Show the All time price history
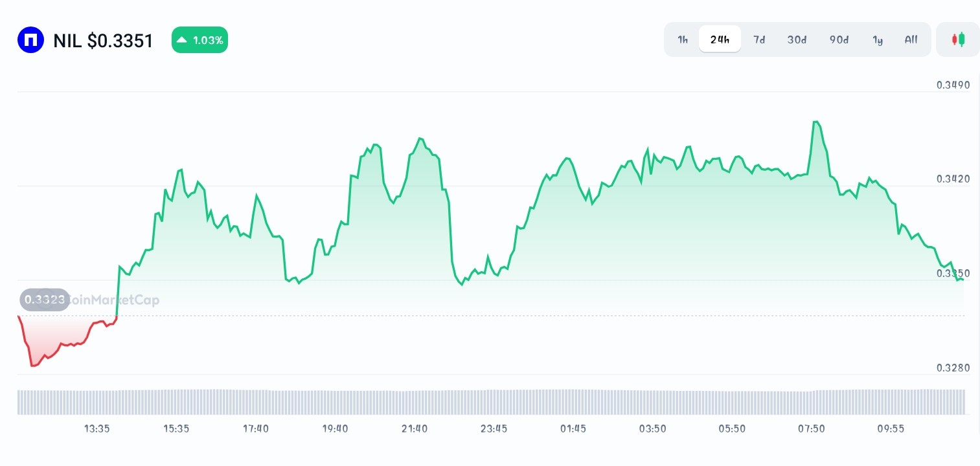This screenshot has width=980, height=466. (911, 39)
